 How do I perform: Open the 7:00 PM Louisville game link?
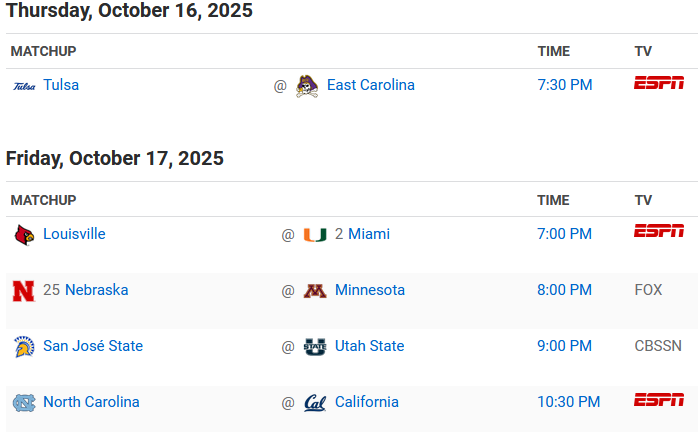[564, 234]
